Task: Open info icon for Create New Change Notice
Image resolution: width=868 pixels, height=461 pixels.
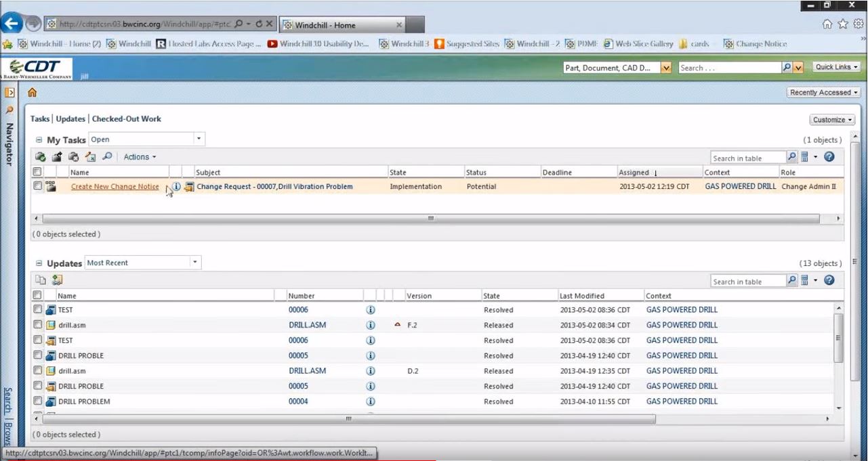Action: point(177,187)
